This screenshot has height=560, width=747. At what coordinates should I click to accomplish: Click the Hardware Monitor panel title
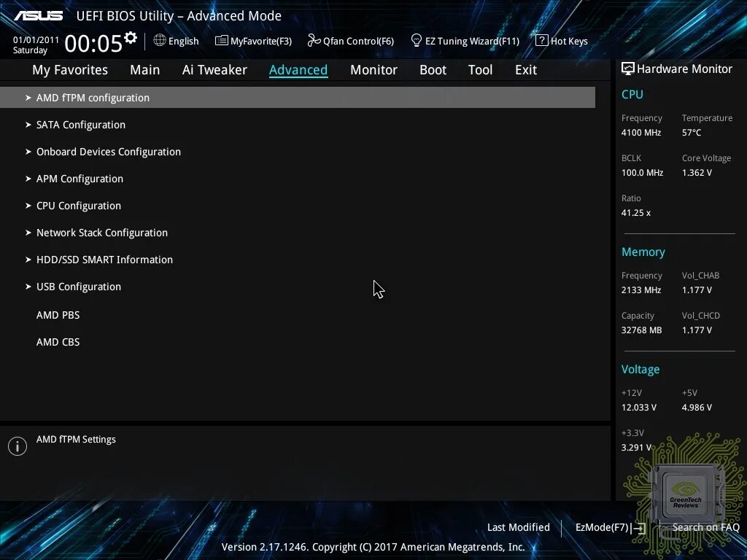pyautogui.click(x=684, y=69)
